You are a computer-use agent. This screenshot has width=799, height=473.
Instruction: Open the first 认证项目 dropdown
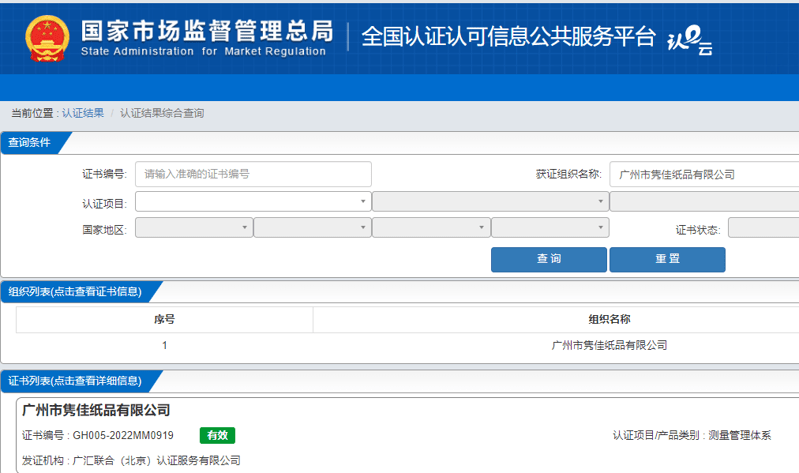point(253,201)
